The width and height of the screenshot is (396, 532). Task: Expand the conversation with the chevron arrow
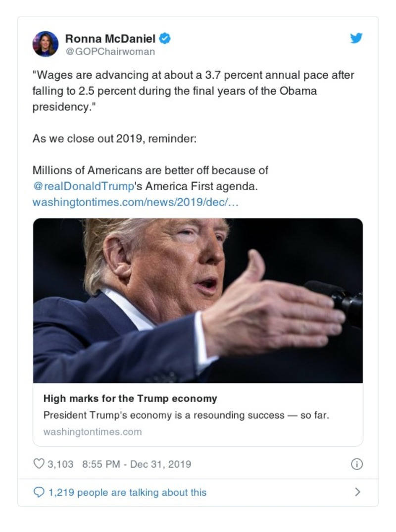pyautogui.click(x=357, y=490)
